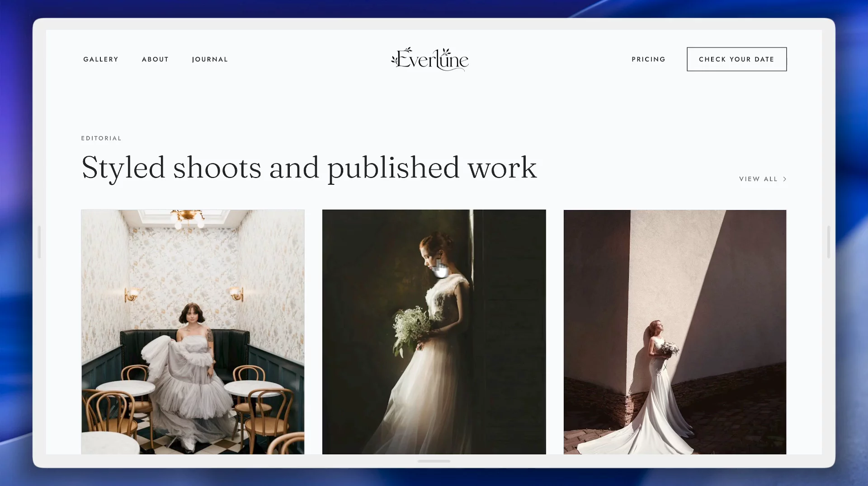The image size is (868, 486).
Task: Open the dark portrait bride with bouquet photo
Action: (x=434, y=332)
